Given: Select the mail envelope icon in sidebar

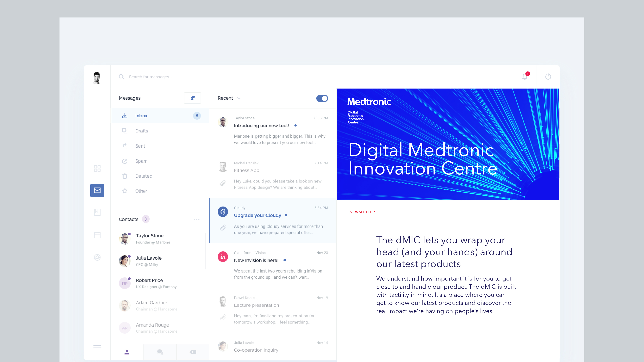Looking at the screenshot, I should tap(97, 190).
